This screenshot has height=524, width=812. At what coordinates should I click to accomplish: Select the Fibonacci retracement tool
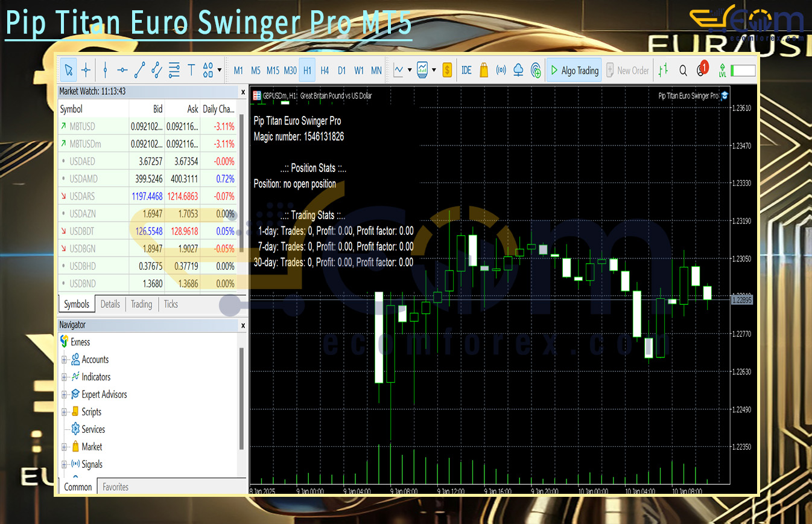[x=174, y=71]
